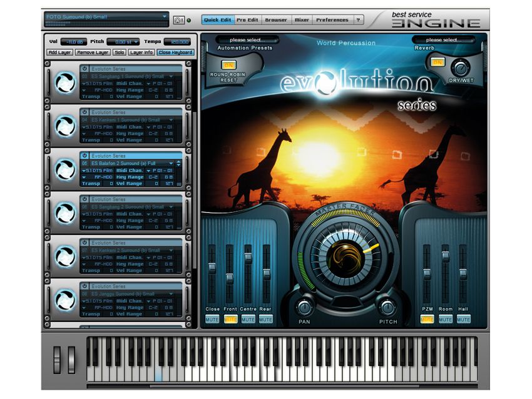Click the Sangbang 1 layer swirl icon
532x399 pixels.
66,83
